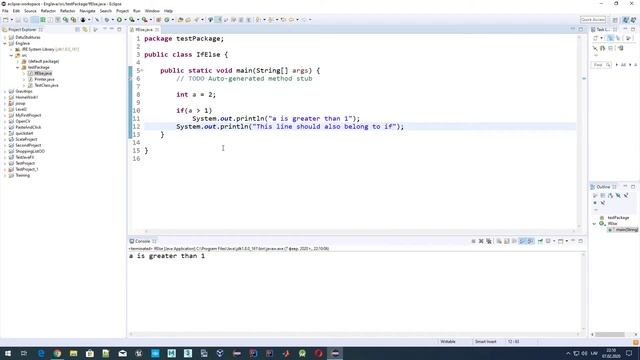Toggle Scroll Lock in Console toolbar
The width and height of the screenshot is (640, 360).
click(x=507, y=241)
